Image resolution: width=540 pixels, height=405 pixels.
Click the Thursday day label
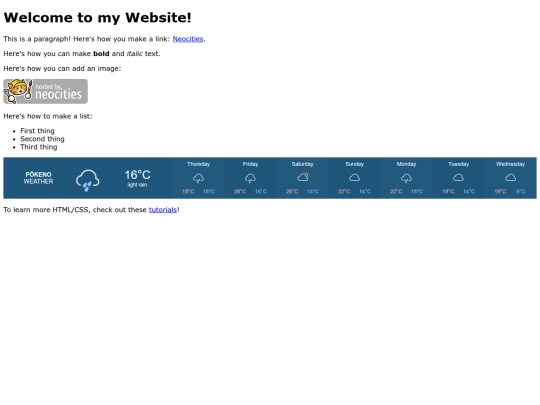tap(198, 164)
